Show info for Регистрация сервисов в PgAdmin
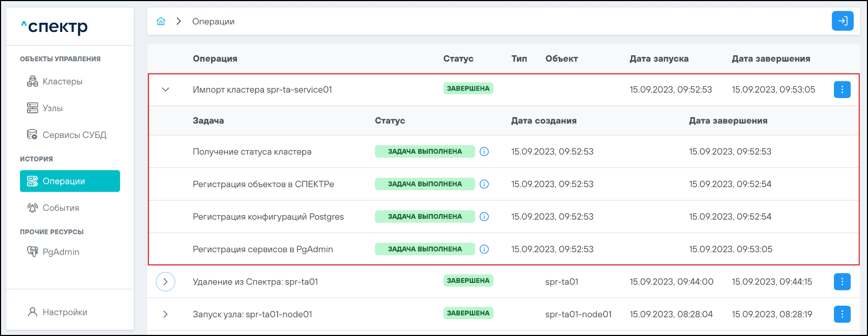 (484, 249)
